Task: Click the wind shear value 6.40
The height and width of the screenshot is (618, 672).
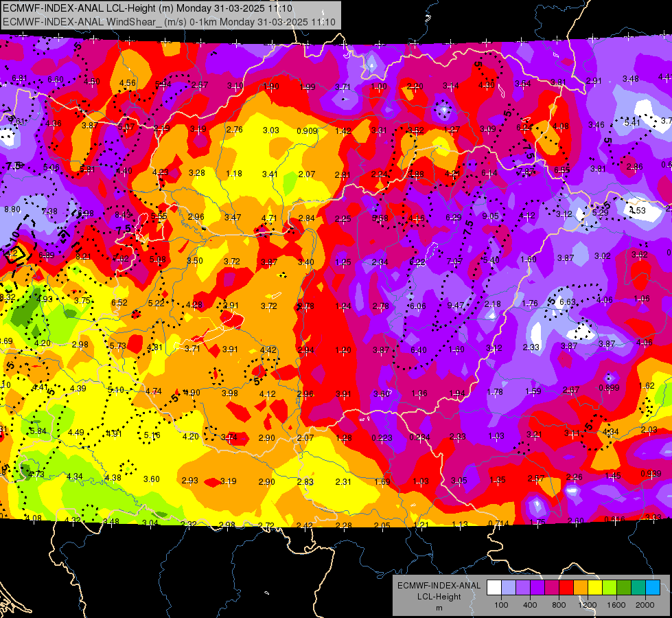Action: tap(418, 350)
